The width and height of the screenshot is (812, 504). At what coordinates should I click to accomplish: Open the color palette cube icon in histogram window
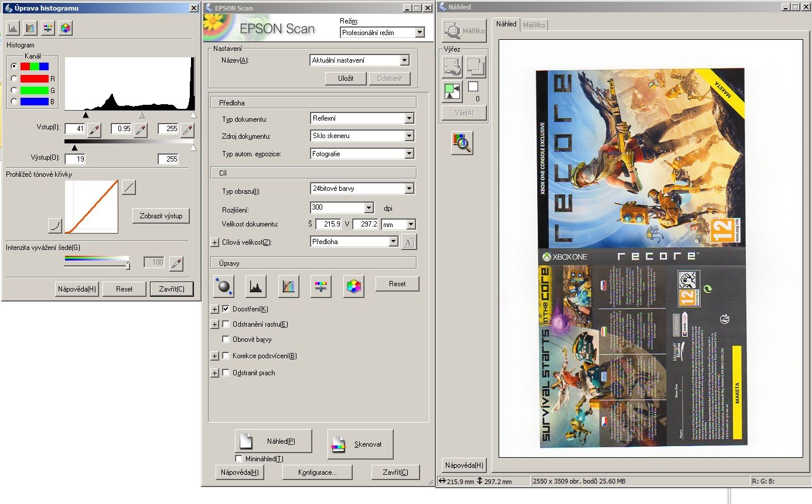click(x=66, y=28)
